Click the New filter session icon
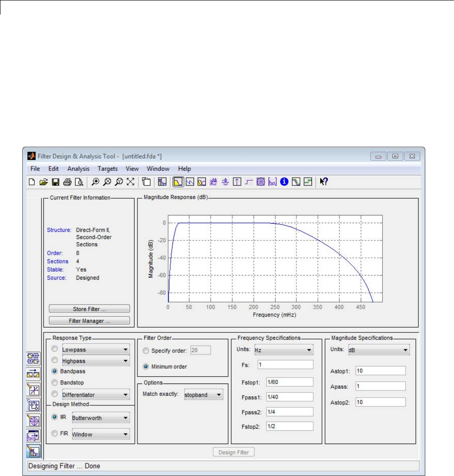This screenshot has width=454, height=476. point(31,182)
